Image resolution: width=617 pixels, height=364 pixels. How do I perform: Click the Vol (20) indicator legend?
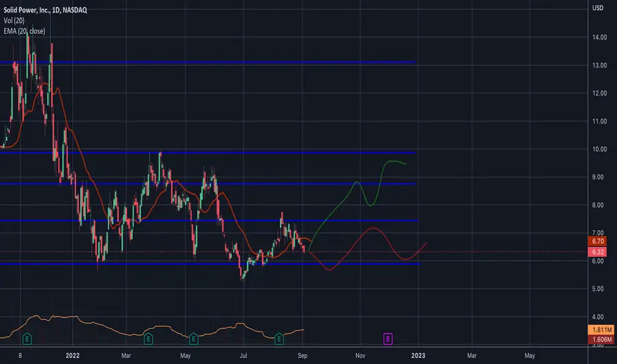click(14, 21)
